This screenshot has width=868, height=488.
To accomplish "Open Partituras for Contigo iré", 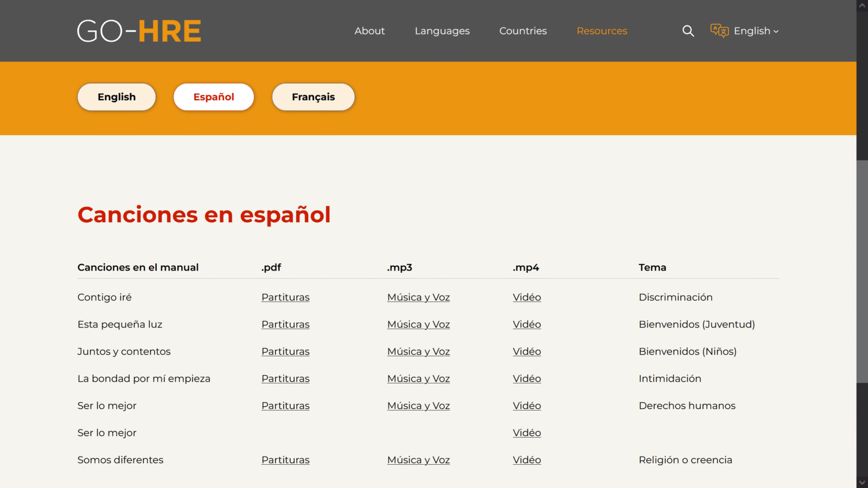I will (x=285, y=297).
